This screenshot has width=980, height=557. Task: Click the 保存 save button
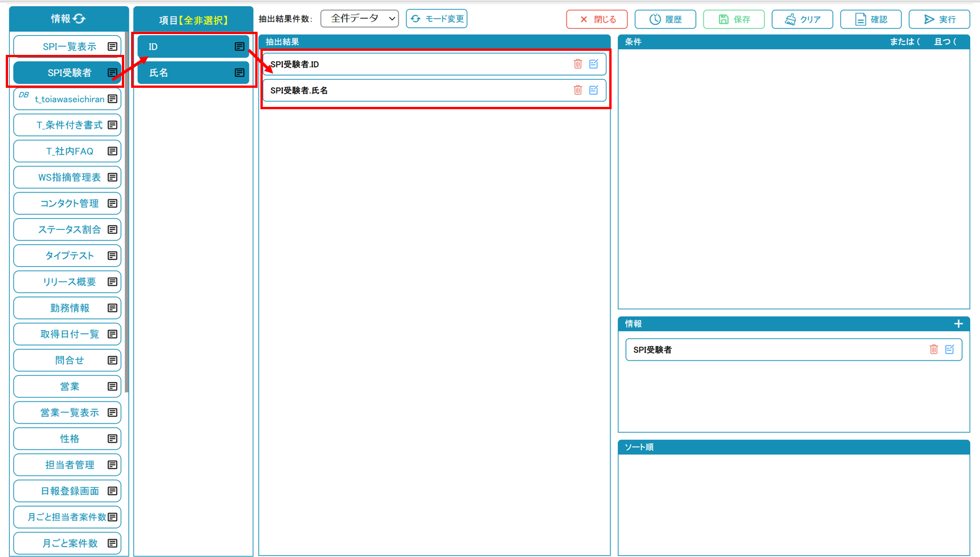[x=734, y=19]
